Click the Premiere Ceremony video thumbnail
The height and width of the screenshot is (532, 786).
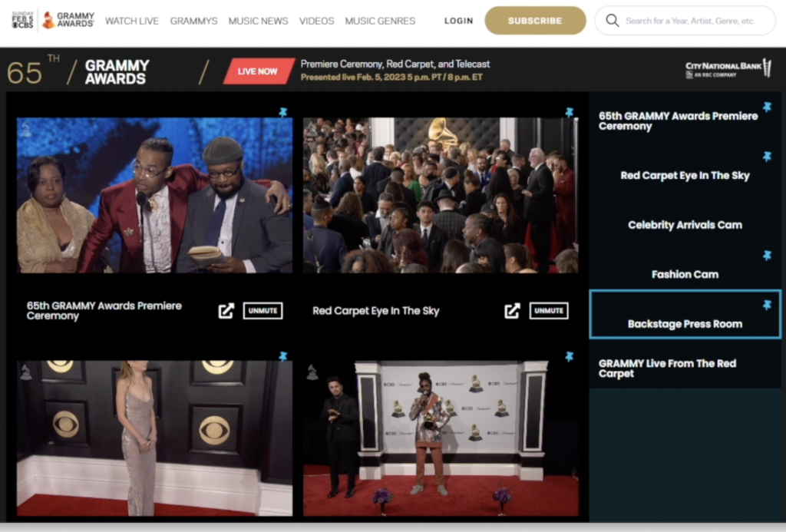click(x=155, y=196)
